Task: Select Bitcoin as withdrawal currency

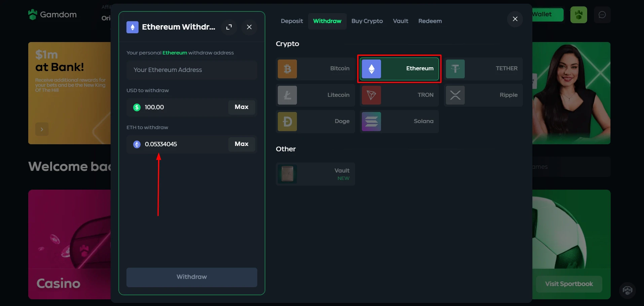Action: coord(315,69)
